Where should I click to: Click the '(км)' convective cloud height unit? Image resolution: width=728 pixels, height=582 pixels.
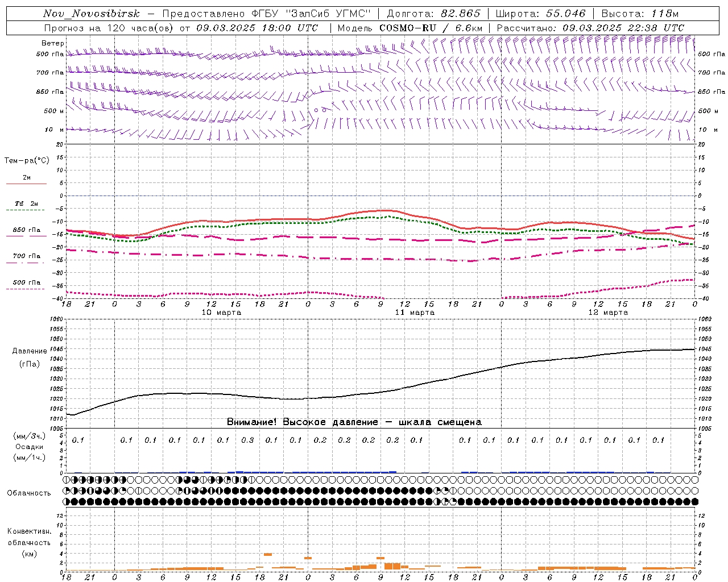(x=30, y=554)
